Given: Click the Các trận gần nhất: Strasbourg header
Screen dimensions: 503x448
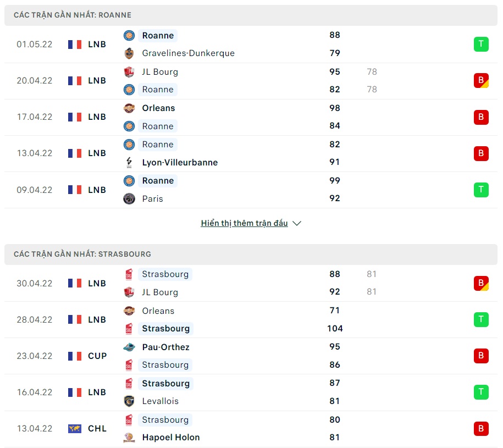Looking at the screenshot, I should [82, 254].
